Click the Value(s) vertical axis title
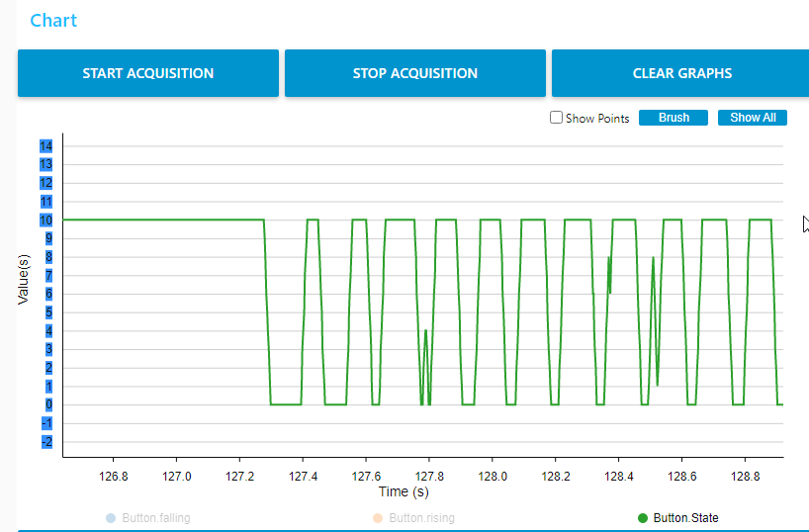809x532 pixels. pos(25,279)
